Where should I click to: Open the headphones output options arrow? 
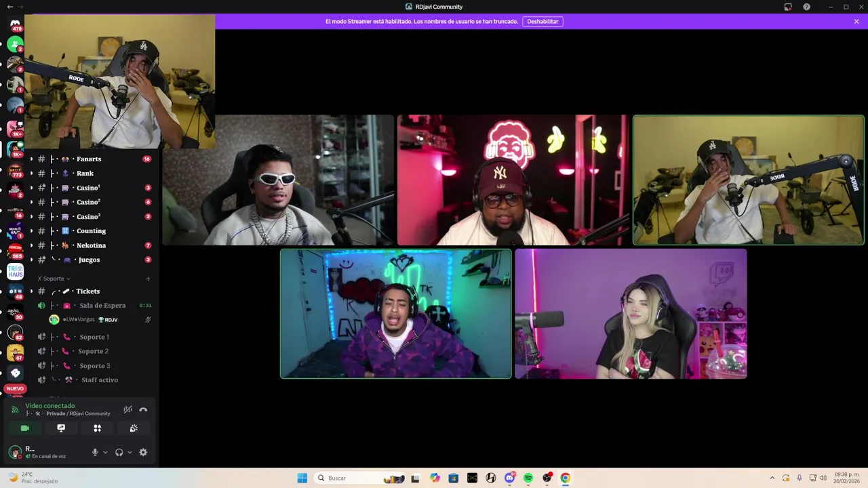[x=130, y=452]
